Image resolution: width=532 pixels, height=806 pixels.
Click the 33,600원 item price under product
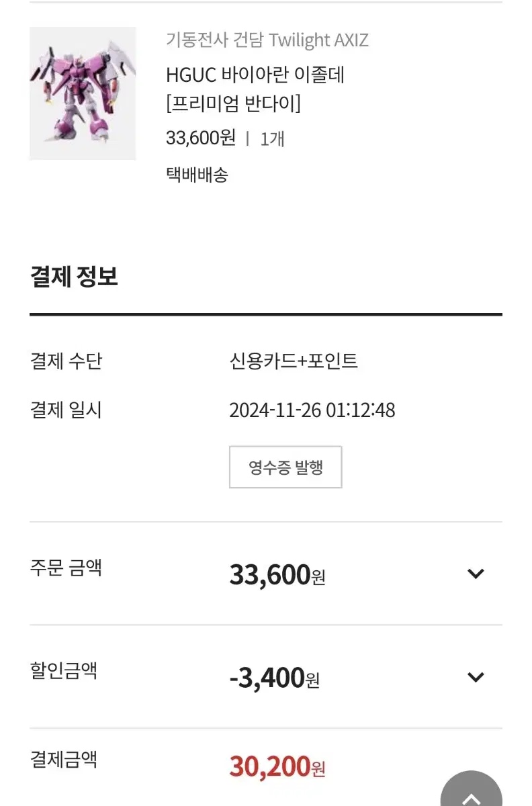point(201,138)
